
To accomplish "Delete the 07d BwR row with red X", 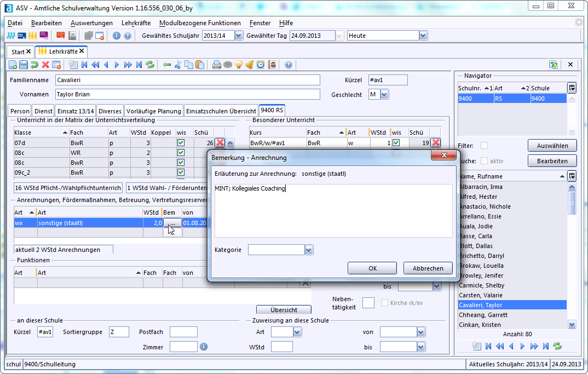I will click(220, 143).
